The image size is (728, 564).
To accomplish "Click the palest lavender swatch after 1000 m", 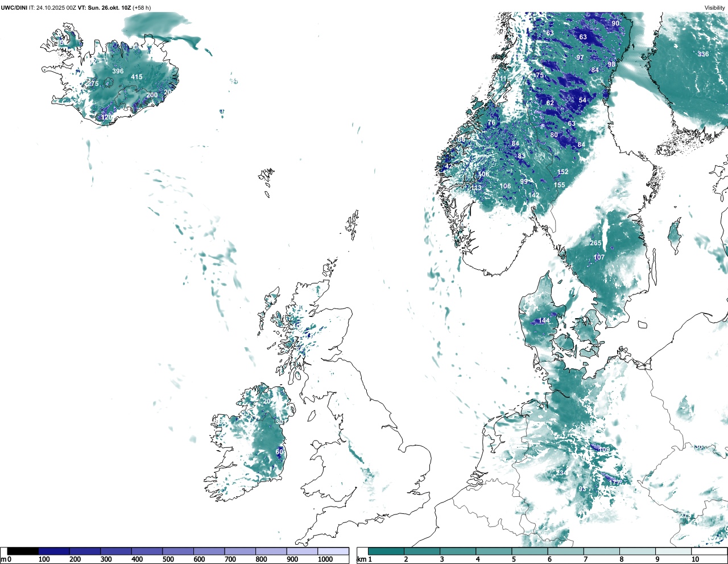I will click(333, 551).
